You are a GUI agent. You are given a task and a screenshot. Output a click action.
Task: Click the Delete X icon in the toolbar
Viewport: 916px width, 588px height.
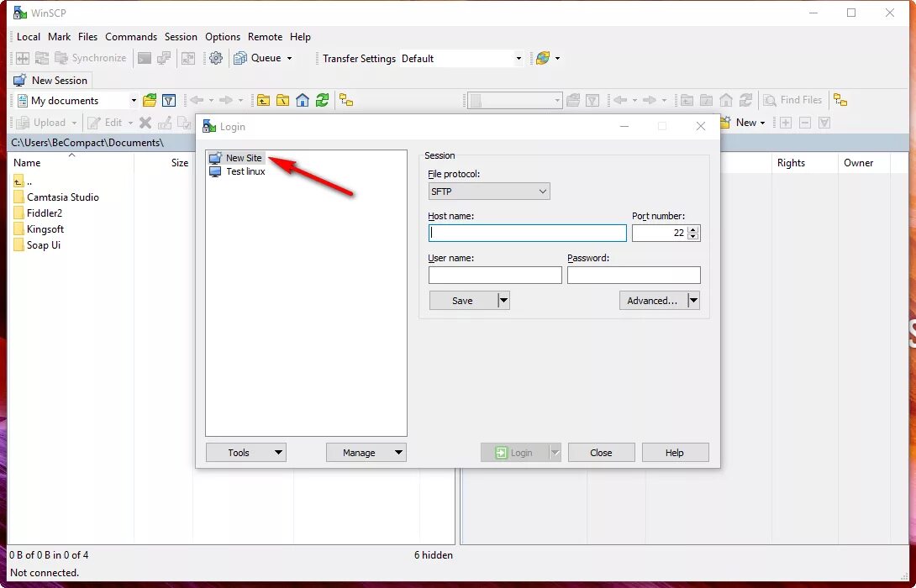click(x=145, y=123)
